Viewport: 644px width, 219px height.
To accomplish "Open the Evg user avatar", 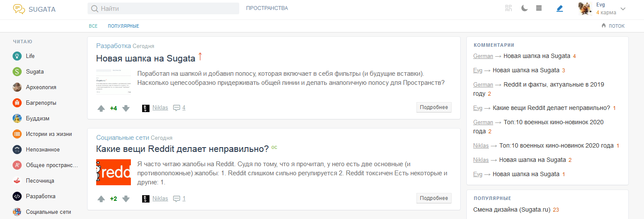I will click(585, 9).
